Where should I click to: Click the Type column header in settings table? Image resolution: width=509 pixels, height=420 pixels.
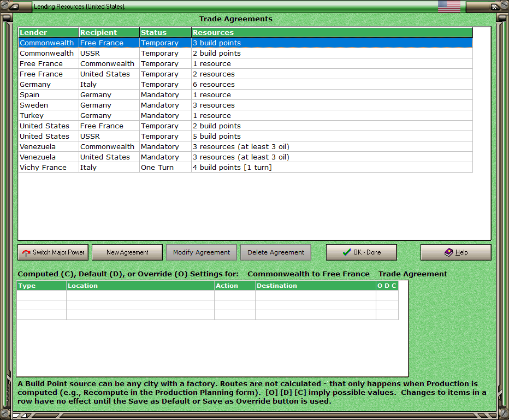[41, 286]
